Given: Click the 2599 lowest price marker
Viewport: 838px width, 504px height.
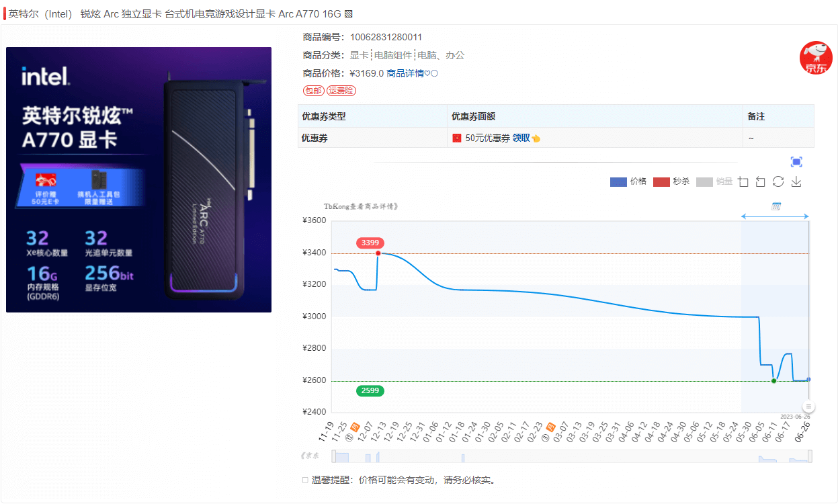Looking at the screenshot, I should click(x=370, y=390).
